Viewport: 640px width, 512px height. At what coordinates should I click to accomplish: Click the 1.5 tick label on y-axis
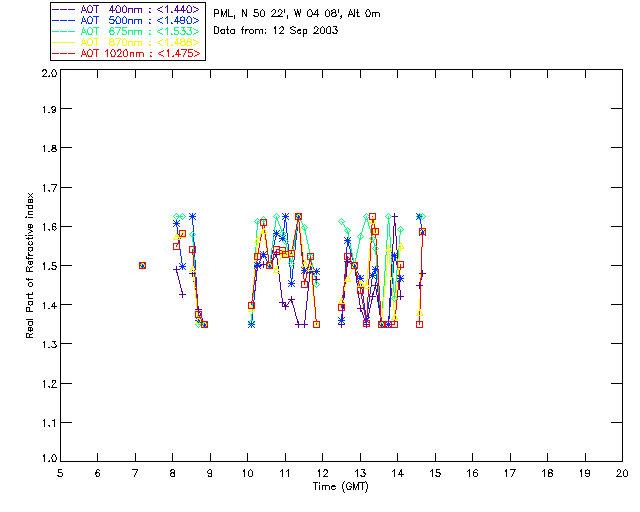(x=46, y=266)
